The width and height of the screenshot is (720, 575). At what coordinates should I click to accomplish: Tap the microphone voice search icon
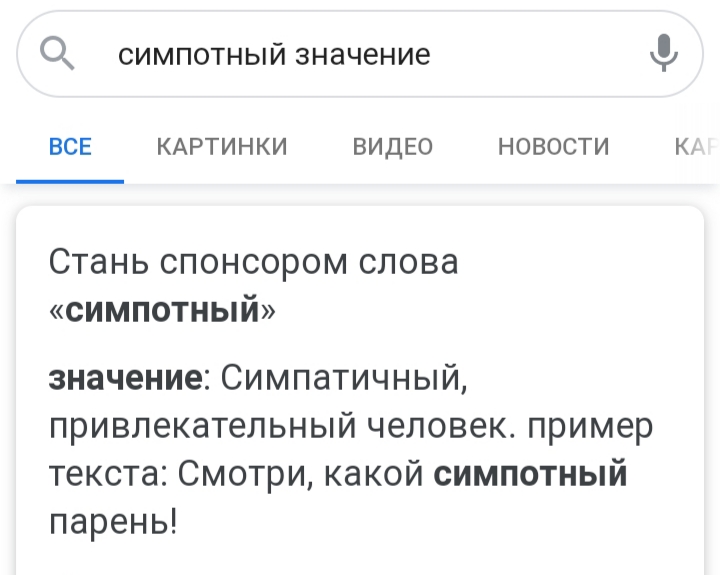coord(663,53)
